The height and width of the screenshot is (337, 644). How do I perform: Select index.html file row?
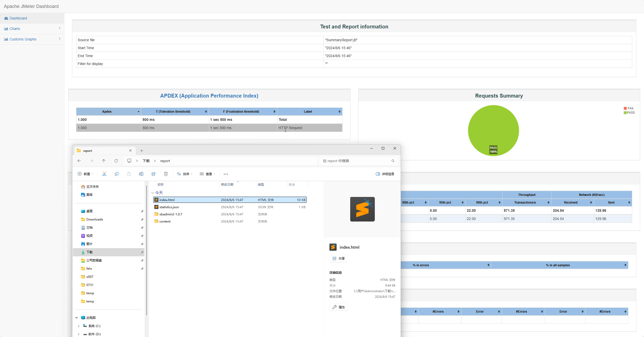[x=230, y=200]
